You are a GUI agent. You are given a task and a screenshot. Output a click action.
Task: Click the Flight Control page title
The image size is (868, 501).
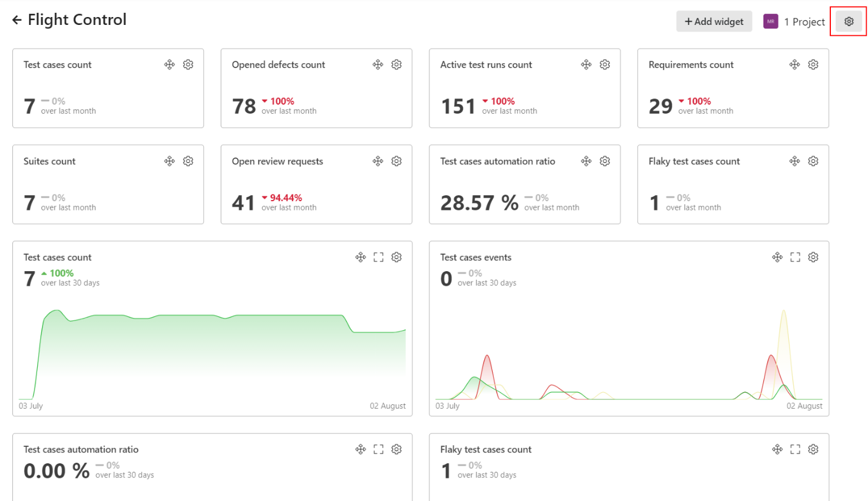[x=77, y=19]
